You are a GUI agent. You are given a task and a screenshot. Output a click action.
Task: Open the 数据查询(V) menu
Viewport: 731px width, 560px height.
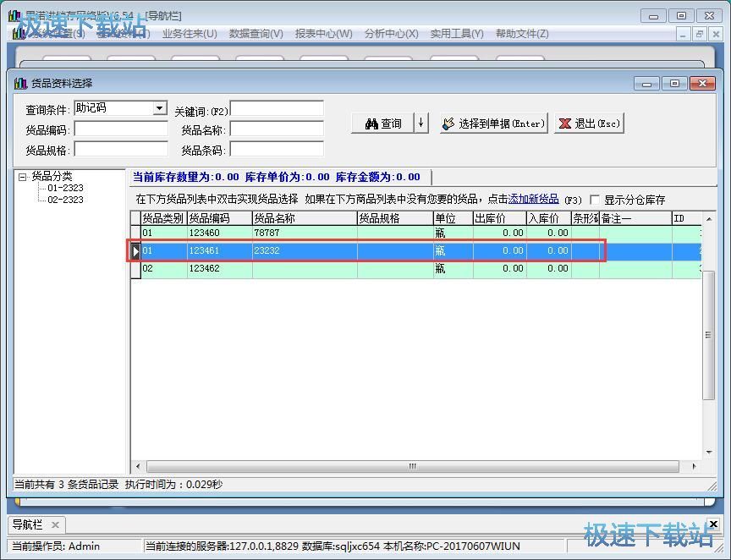click(x=256, y=34)
